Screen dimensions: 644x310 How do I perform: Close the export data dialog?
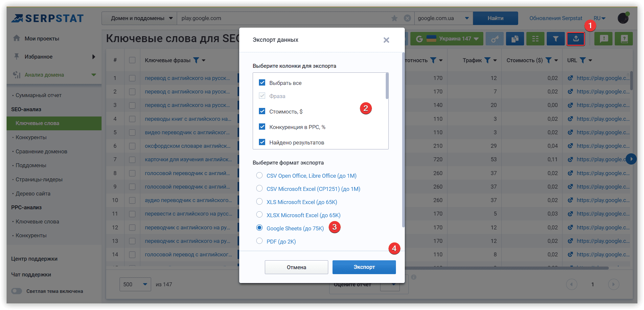(386, 40)
